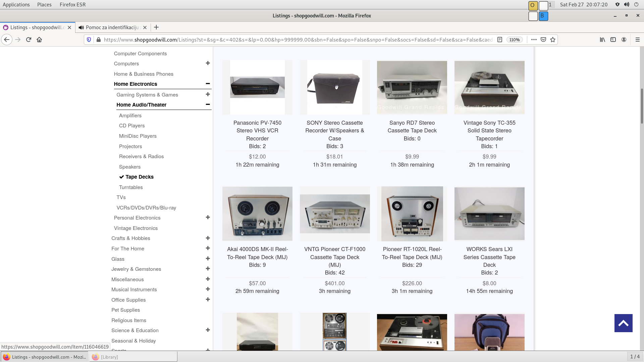Expand the Personal Electronics category
Image resolution: width=644 pixels, height=362 pixels.
tap(208, 218)
